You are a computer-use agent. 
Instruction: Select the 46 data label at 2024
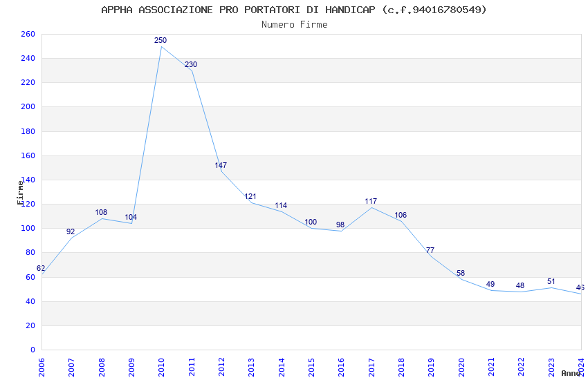coord(580,287)
